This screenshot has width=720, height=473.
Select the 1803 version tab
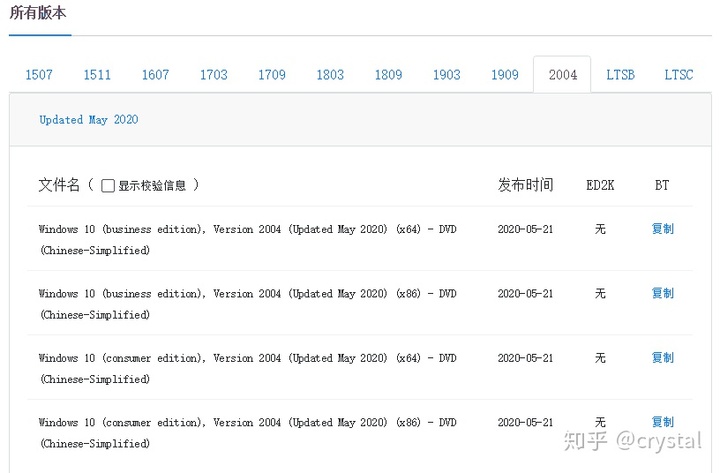(330, 75)
